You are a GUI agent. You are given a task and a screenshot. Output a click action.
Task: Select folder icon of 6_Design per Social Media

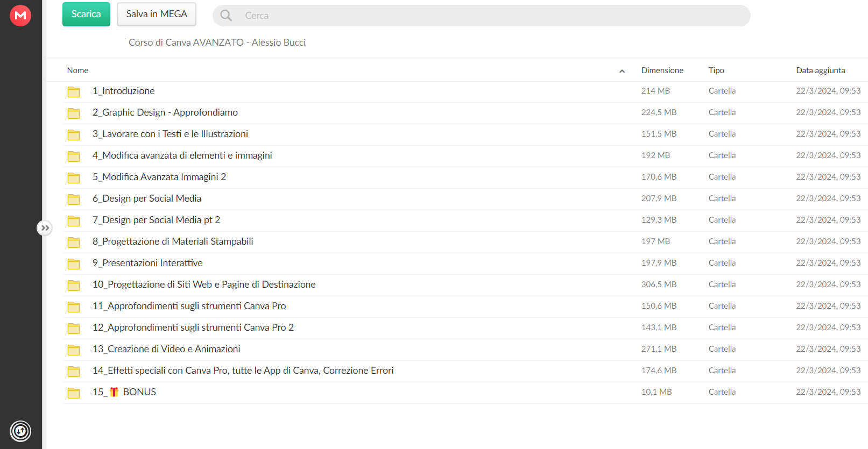click(x=74, y=199)
